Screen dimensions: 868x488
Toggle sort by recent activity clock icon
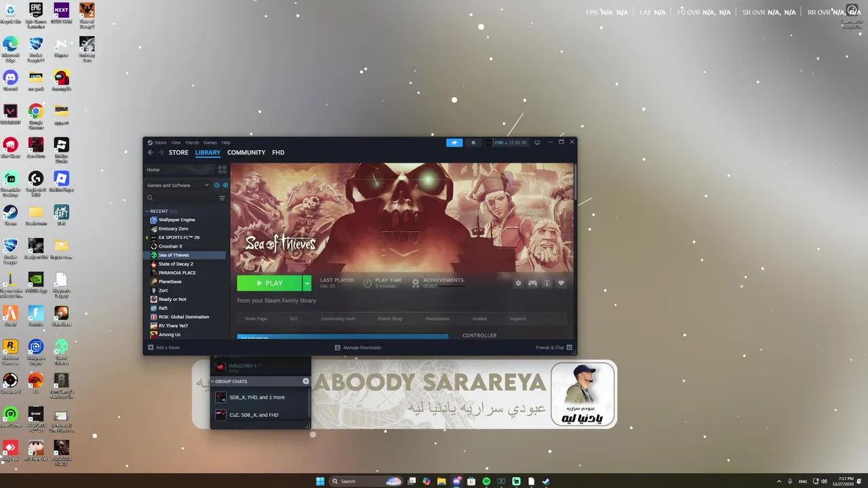pos(217,185)
